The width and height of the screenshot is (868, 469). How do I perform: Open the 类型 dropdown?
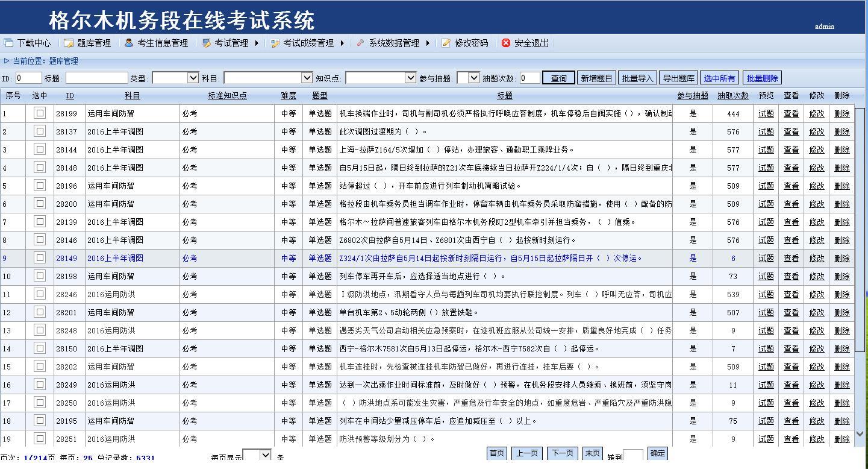pos(175,78)
